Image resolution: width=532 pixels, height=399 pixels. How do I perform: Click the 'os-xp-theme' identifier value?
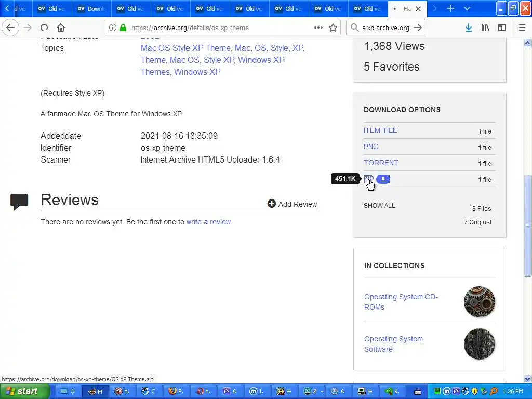163,148
